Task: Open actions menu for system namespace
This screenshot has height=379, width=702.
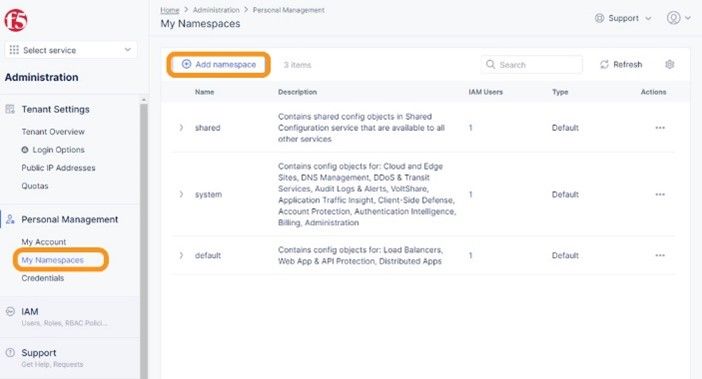Action: [x=660, y=194]
